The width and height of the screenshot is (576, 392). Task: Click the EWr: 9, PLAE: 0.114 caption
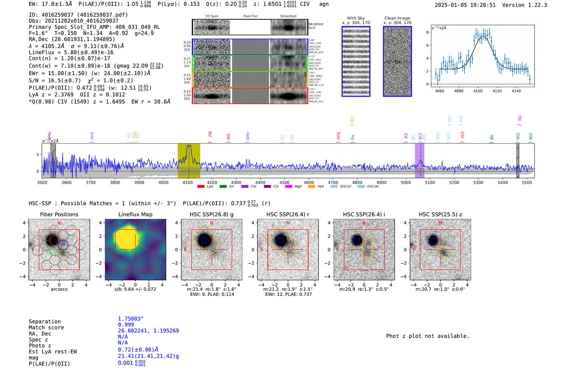(211, 294)
